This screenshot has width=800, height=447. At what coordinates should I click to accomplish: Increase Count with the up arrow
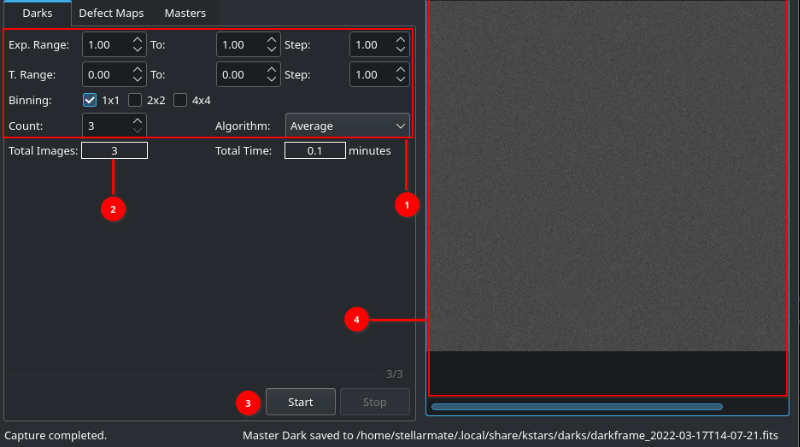137,121
